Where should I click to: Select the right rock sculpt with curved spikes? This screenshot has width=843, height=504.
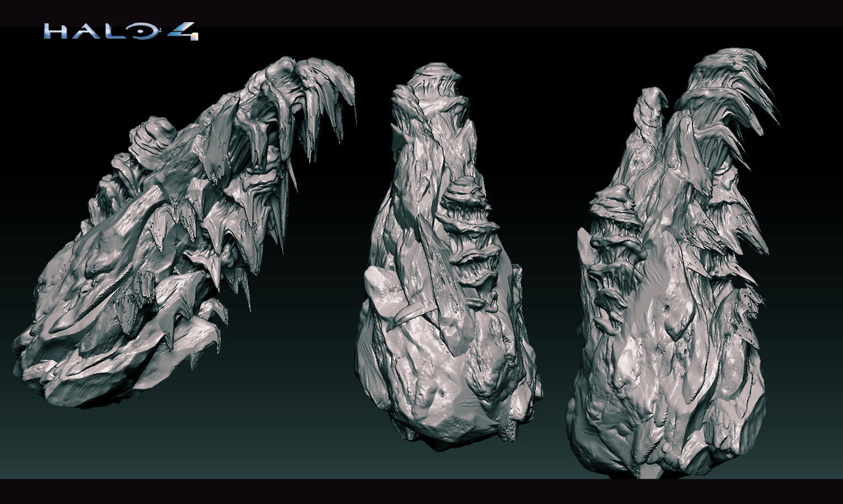(x=673, y=263)
